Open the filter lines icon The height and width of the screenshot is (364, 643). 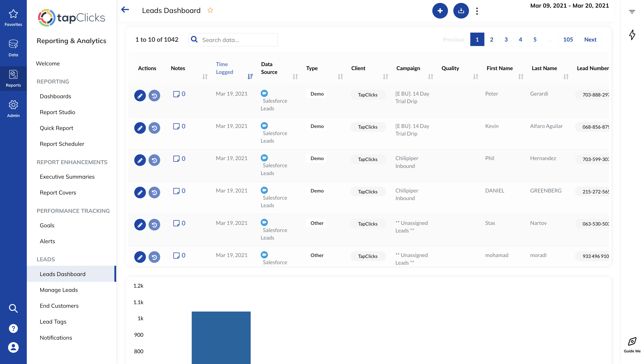[x=632, y=12]
